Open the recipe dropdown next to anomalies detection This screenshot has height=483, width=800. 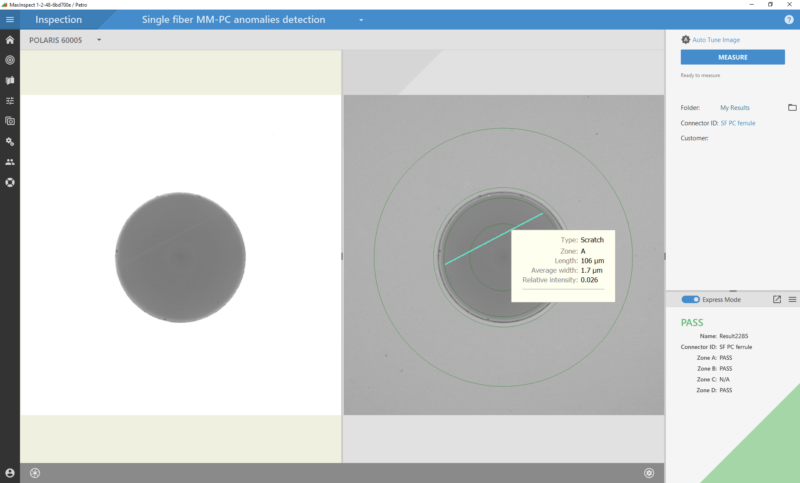(x=361, y=19)
